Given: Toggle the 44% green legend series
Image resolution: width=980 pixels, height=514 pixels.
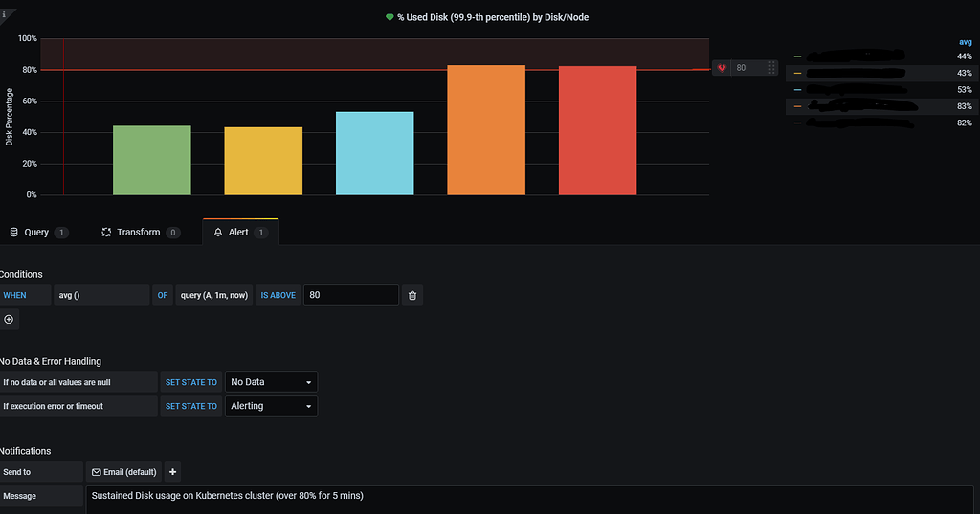Looking at the screenshot, I should point(881,56).
